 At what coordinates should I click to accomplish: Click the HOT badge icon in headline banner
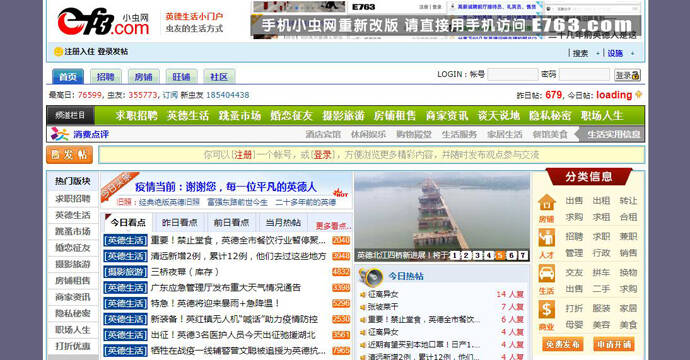coord(340,192)
